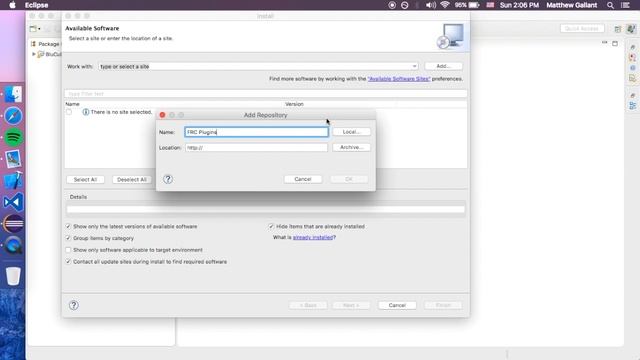640x360 pixels.
Task: Click the battery status icon
Action: 474,5
